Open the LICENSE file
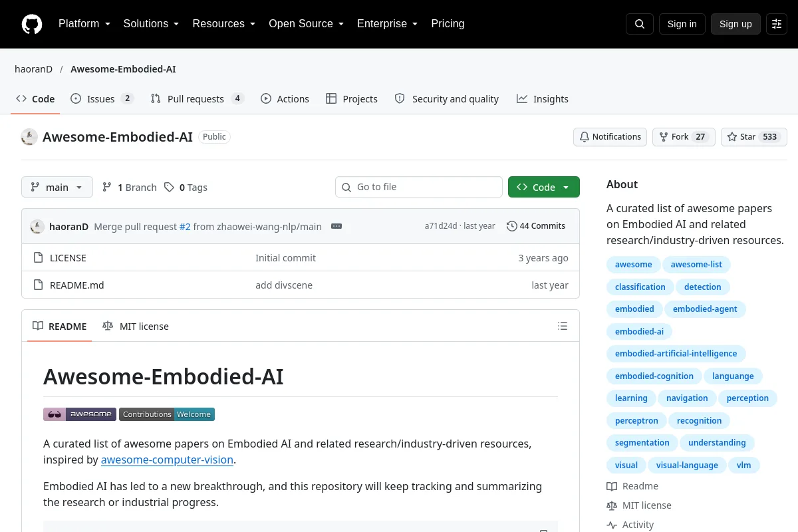Screen dimensions: 798x532 click(68, 258)
